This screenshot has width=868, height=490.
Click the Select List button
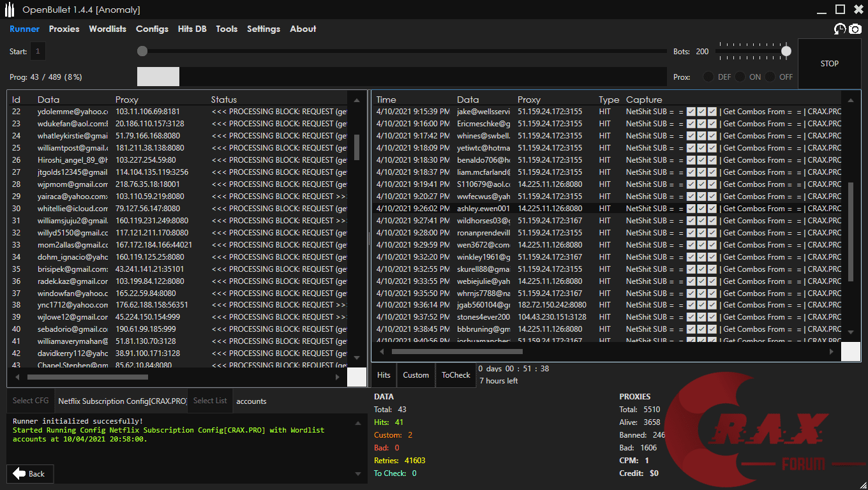point(210,401)
